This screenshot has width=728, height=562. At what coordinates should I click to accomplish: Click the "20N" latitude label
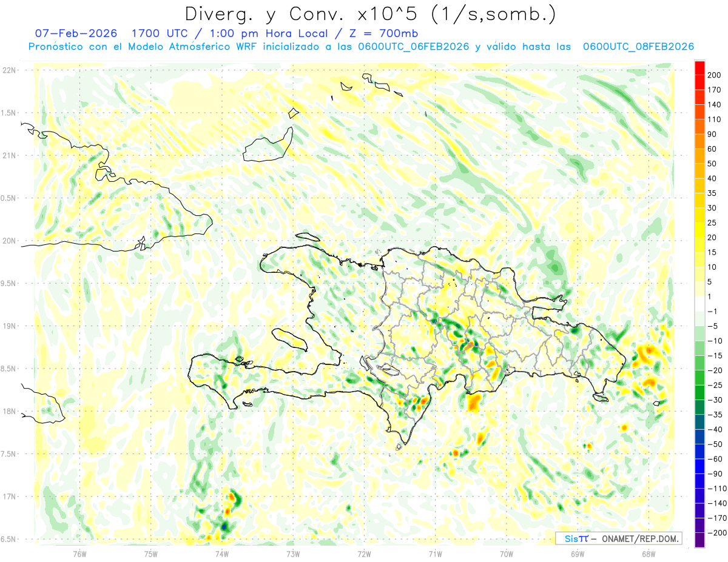tap(9, 241)
